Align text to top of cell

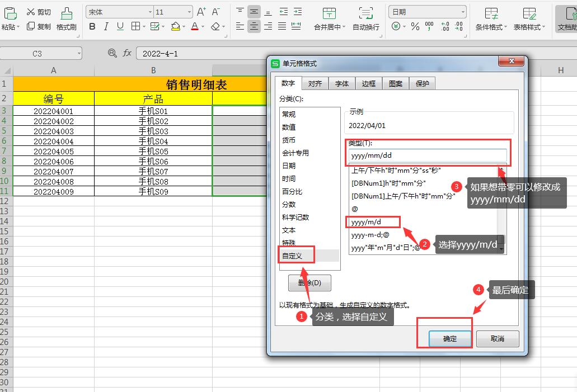click(x=240, y=12)
